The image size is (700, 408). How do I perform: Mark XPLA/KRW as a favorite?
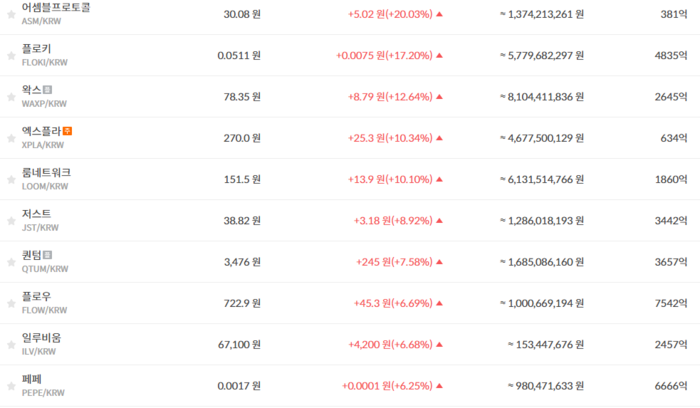point(11,138)
